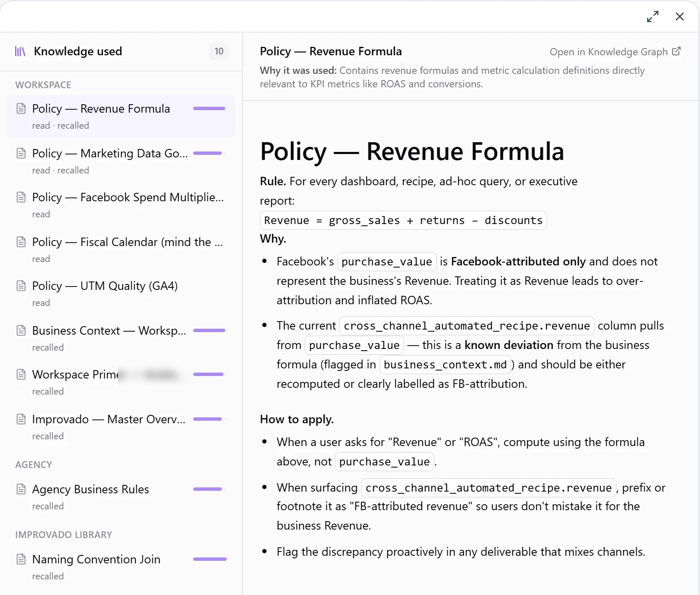Click the business_context.md code reference

coord(445,365)
